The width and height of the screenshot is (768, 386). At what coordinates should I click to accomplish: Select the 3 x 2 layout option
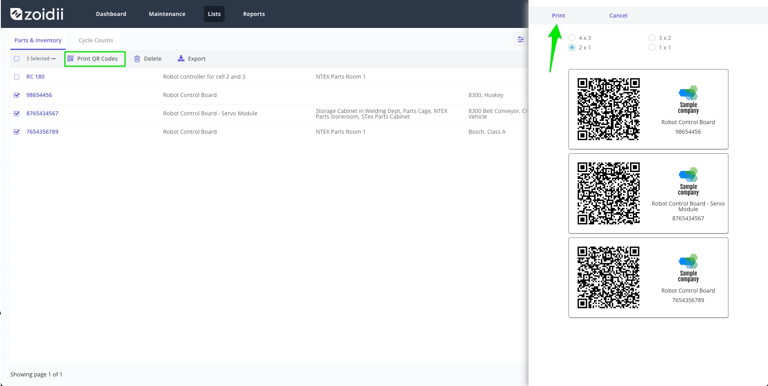pos(651,38)
